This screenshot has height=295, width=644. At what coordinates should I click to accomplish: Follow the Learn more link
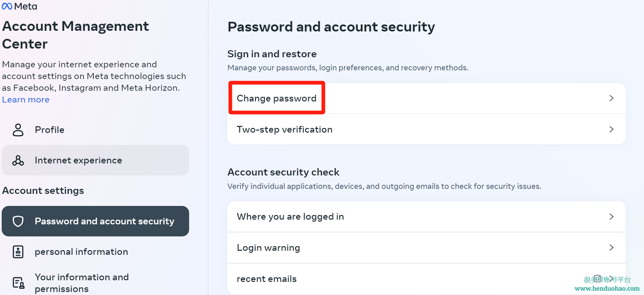point(26,100)
